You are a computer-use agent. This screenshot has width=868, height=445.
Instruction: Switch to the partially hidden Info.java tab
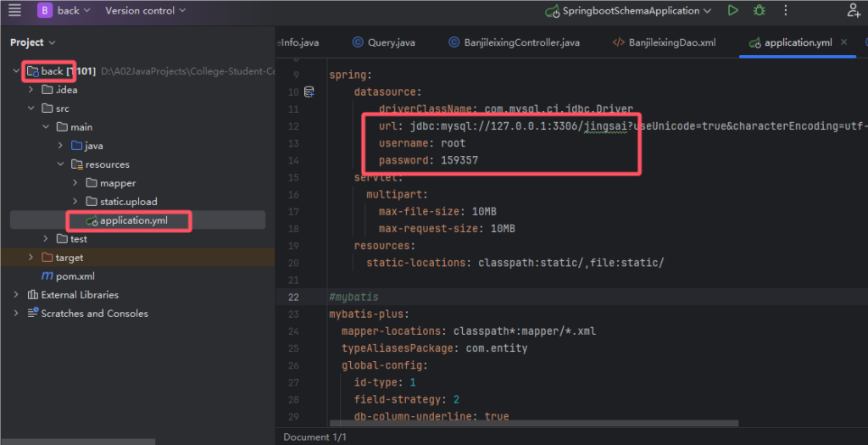click(x=299, y=42)
